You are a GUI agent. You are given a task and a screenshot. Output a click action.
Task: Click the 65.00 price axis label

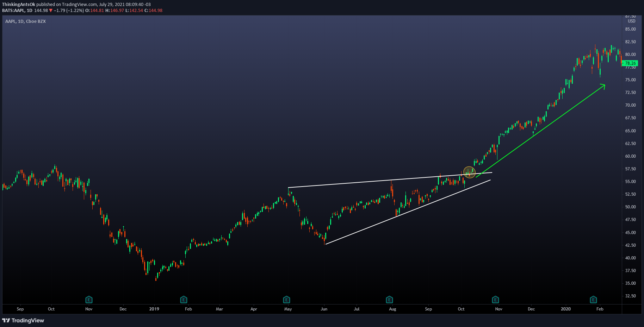tap(630, 131)
